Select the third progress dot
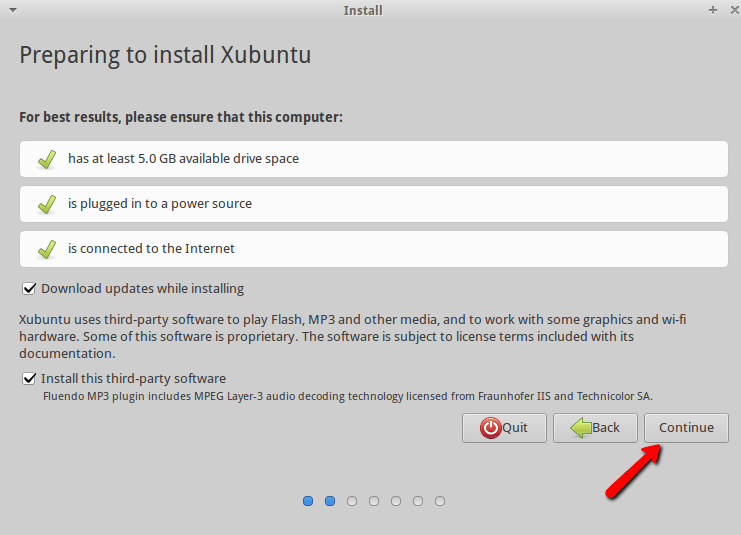Screen dimensions: 741x535 352,501
